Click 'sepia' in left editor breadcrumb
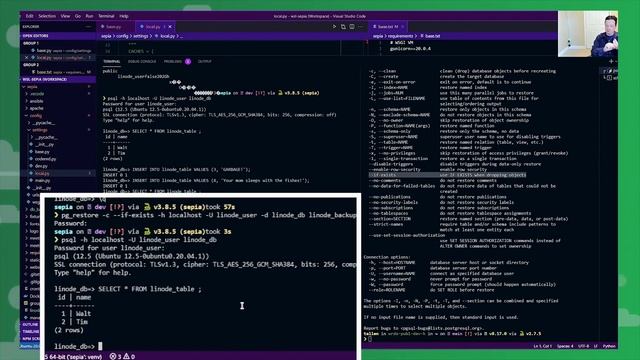Image resolution: width=640 pixels, height=360 pixels. (x=107, y=36)
